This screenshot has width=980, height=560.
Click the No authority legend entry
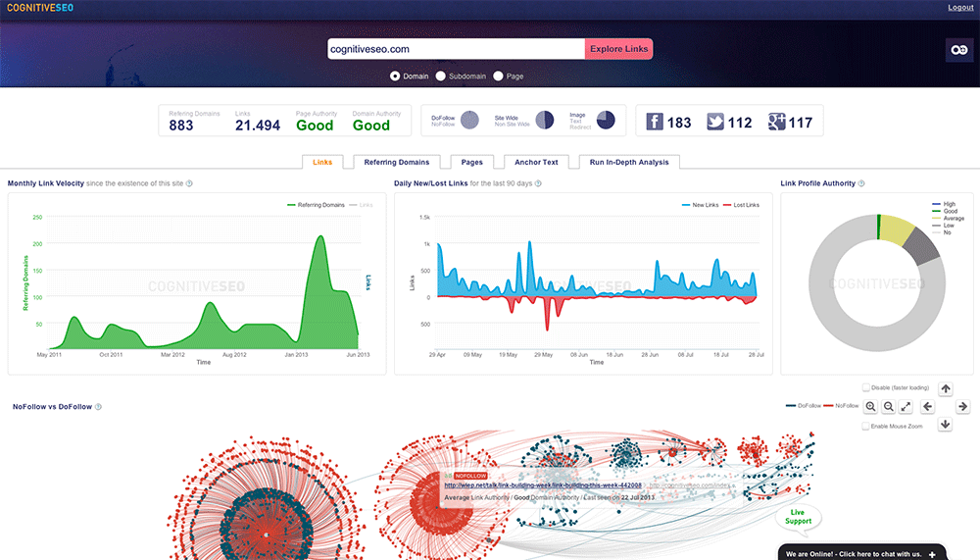tap(942, 232)
